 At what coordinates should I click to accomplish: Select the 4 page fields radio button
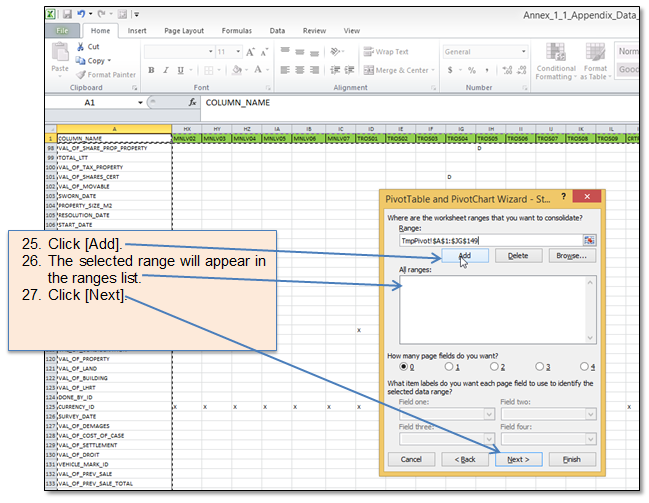click(584, 366)
